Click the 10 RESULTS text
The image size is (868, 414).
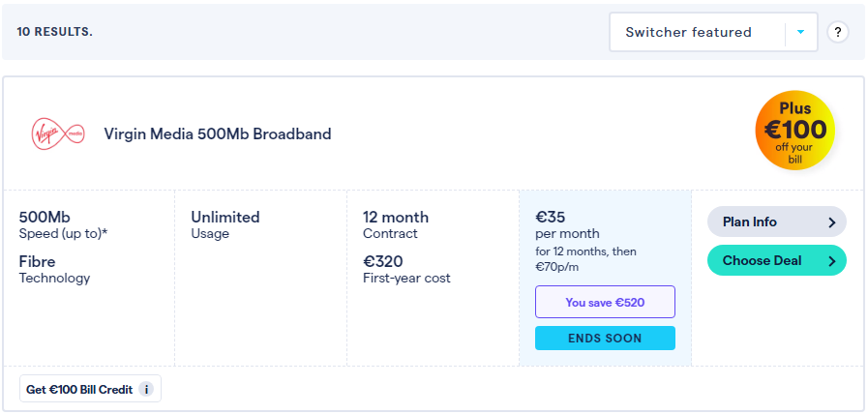pyautogui.click(x=55, y=32)
